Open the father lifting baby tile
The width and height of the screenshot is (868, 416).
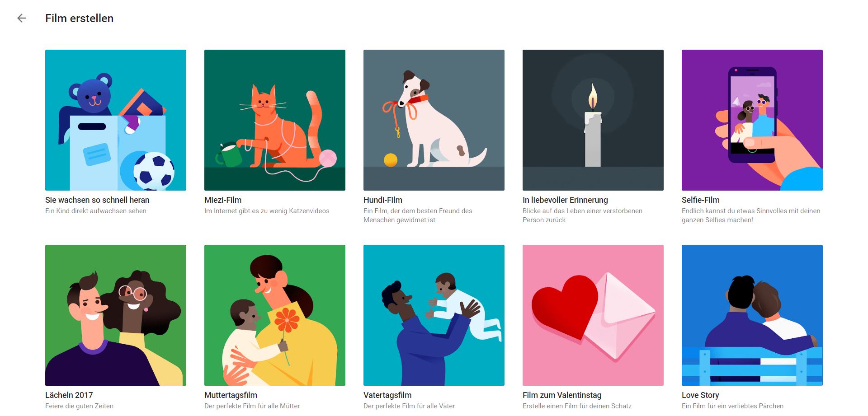tap(434, 315)
